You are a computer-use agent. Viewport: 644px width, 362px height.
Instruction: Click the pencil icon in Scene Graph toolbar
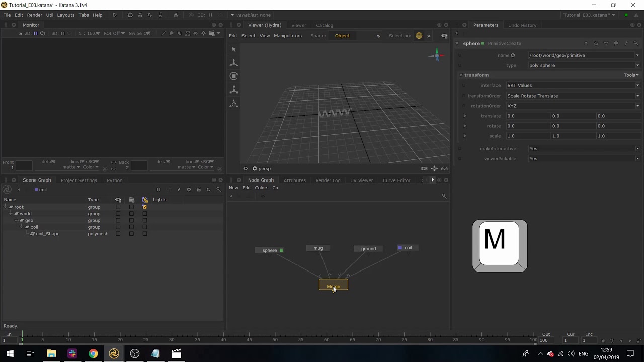click(179, 190)
